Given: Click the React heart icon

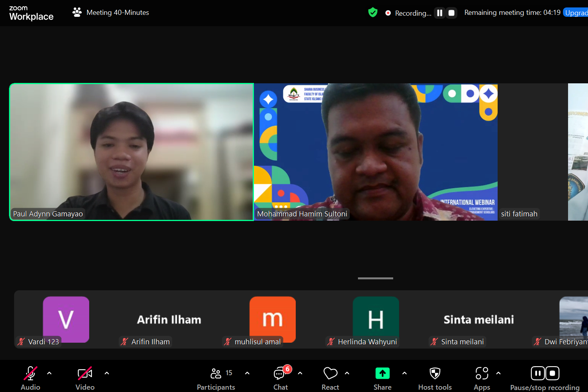Looking at the screenshot, I should coord(330,374).
